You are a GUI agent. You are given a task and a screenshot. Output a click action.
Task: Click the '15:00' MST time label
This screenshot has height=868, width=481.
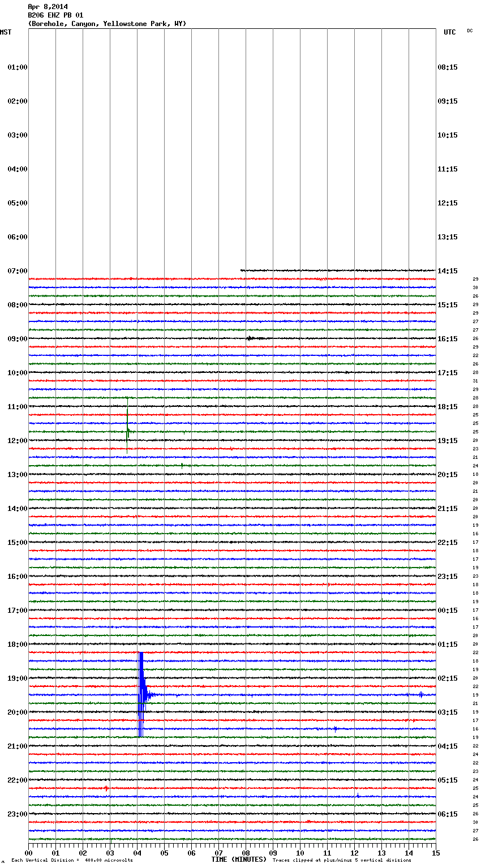(x=18, y=543)
